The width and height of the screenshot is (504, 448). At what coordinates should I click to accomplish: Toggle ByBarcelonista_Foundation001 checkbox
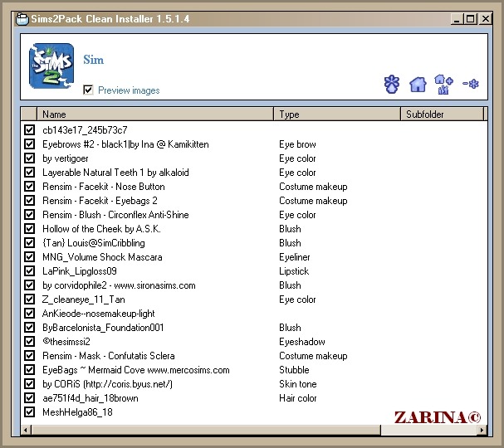pyautogui.click(x=30, y=327)
